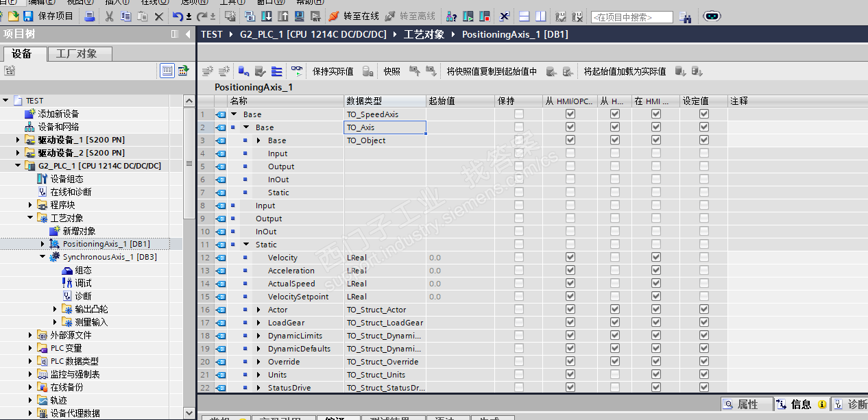This screenshot has height=420, width=868.
Task: Toggle 在 HMI visible checkbox for ActualSpeed row
Action: [656, 284]
